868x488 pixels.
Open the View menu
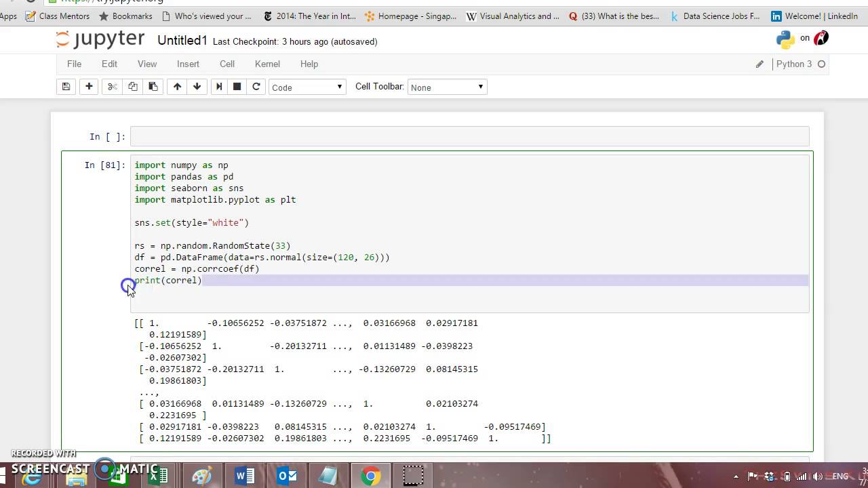coord(147,64)
